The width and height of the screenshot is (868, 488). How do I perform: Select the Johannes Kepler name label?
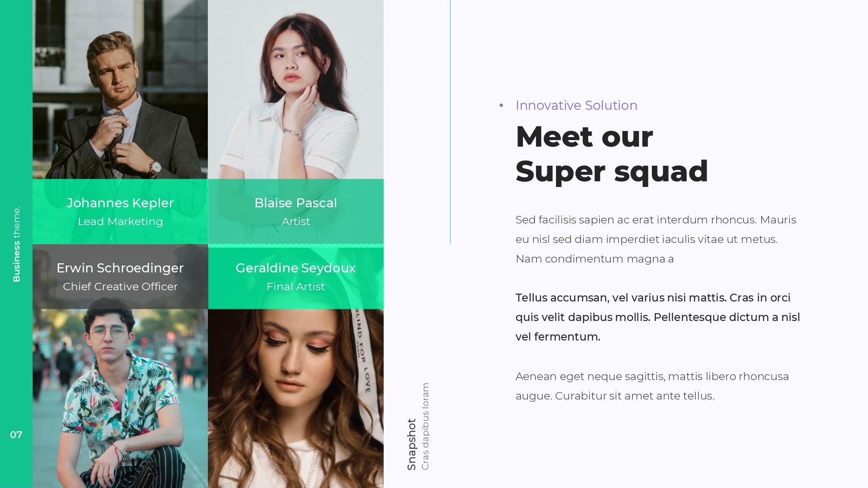point(120,203)
